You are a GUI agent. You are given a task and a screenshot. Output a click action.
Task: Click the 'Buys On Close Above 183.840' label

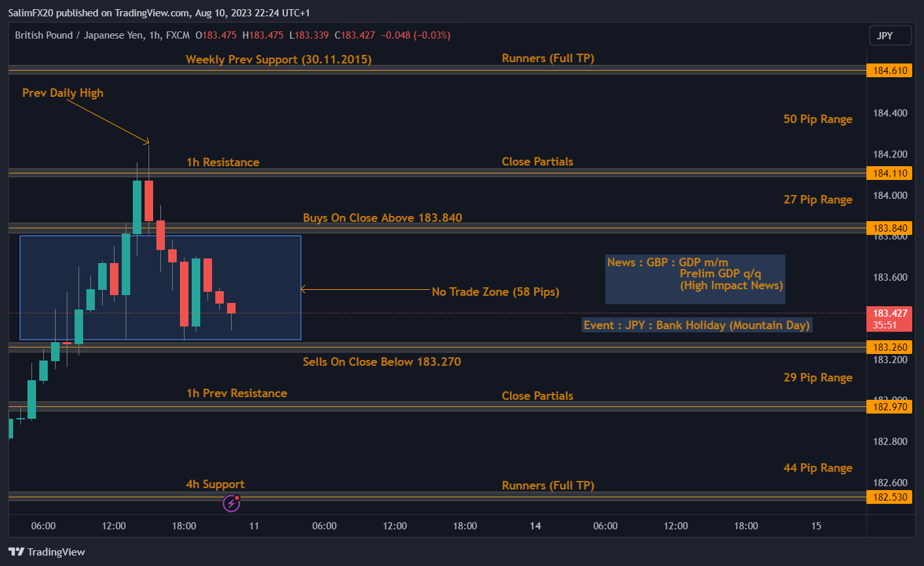[382, 218]
